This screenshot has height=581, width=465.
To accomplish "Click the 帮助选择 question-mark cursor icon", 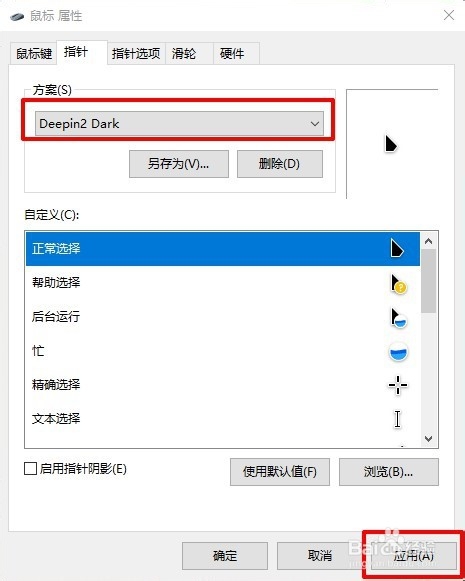I will click(399, 284).
